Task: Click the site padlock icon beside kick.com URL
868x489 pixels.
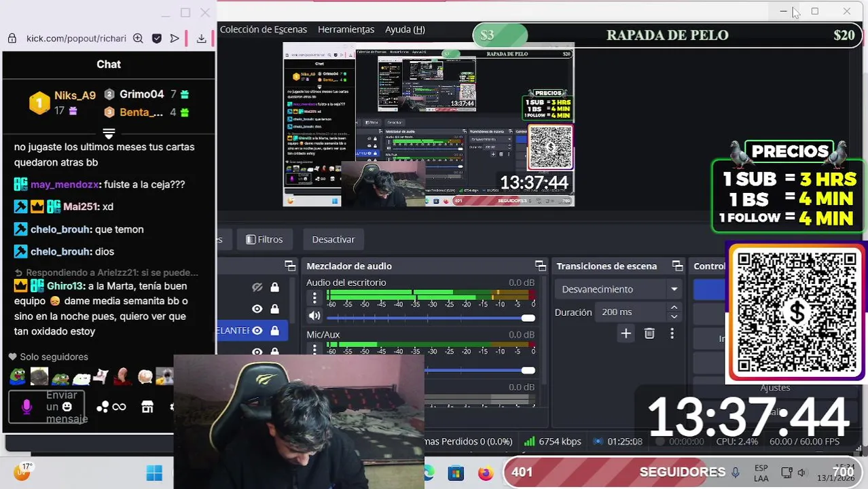Action: [x=12, y=39]
